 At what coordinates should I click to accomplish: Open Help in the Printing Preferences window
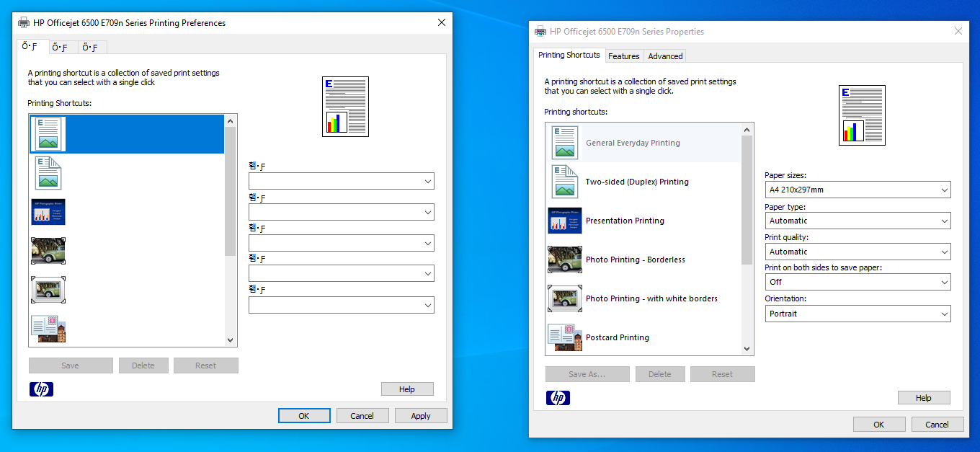click(x=407, y=389)
